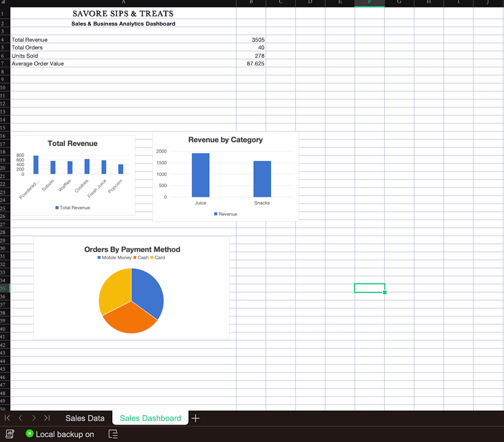Screen dimensions: 504x442
Task: Add a new sheet with the plus icon
Action: [196, 418]
